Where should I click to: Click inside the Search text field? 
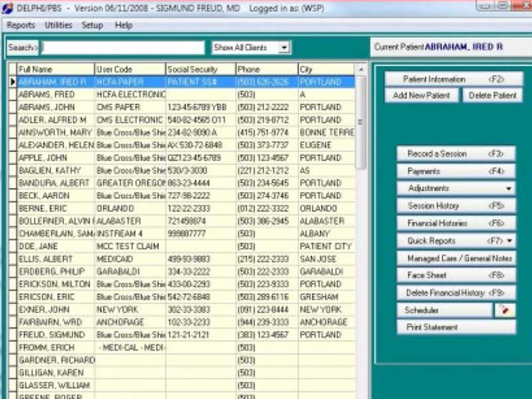[123, 47]
